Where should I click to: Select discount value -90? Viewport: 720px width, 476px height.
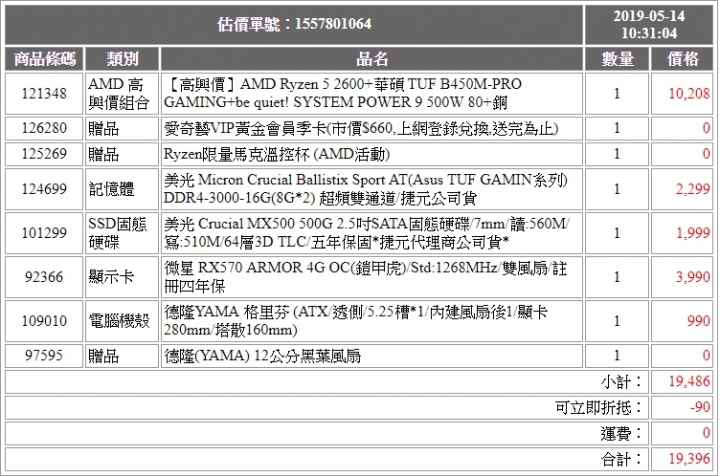point(700,407)
